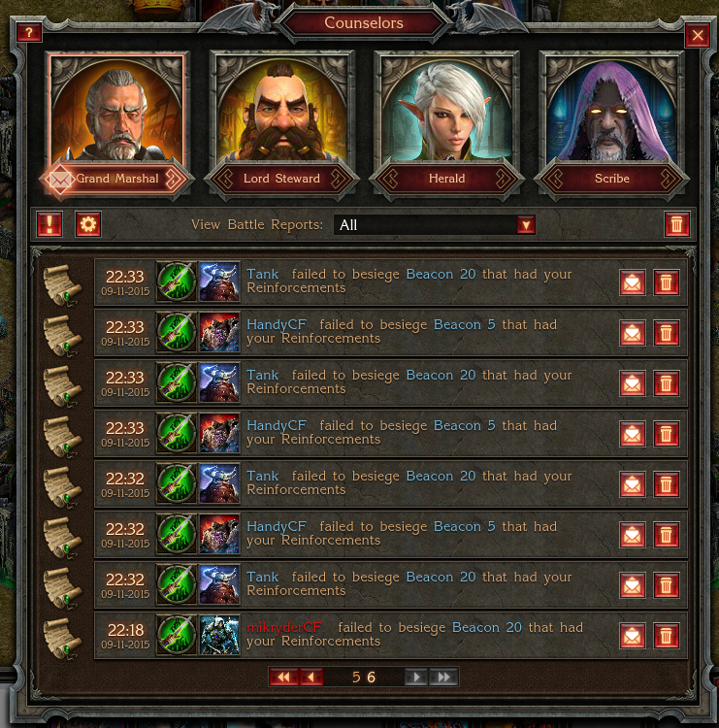Click left chevron on Herald banner
This screenshot has width=719, height=728.
click(x=389, y=179)
